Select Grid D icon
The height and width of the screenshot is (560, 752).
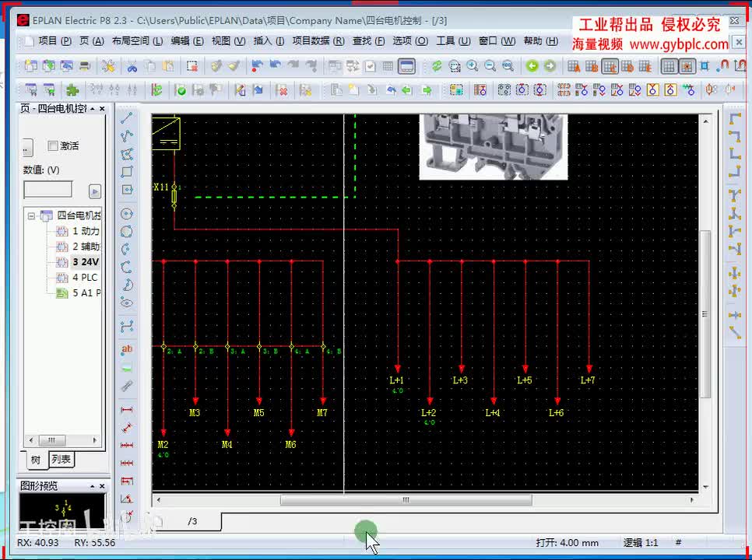click(627, 66)
